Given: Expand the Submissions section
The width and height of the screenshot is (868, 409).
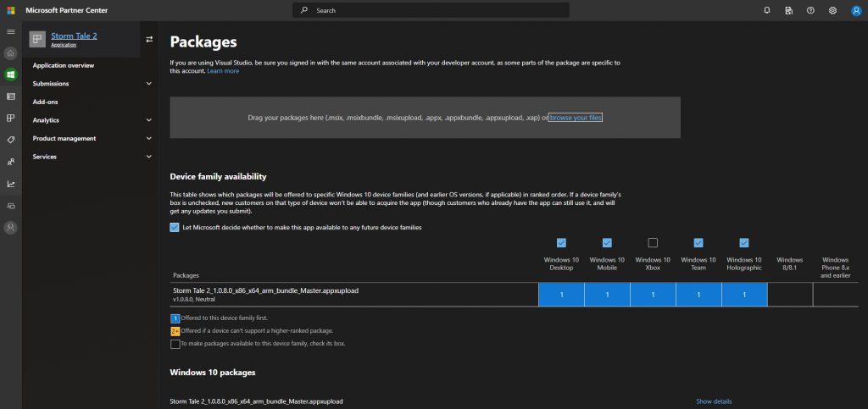Looking at the screenshot, I should click(149, 84).
